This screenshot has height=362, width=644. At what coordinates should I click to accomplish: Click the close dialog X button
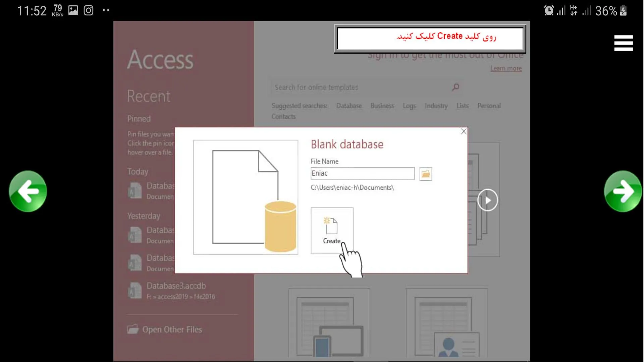tap(464, 131)
